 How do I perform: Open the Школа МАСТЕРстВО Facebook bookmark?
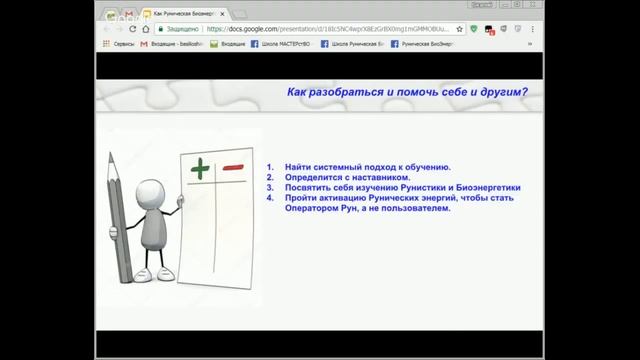point(281,44)
